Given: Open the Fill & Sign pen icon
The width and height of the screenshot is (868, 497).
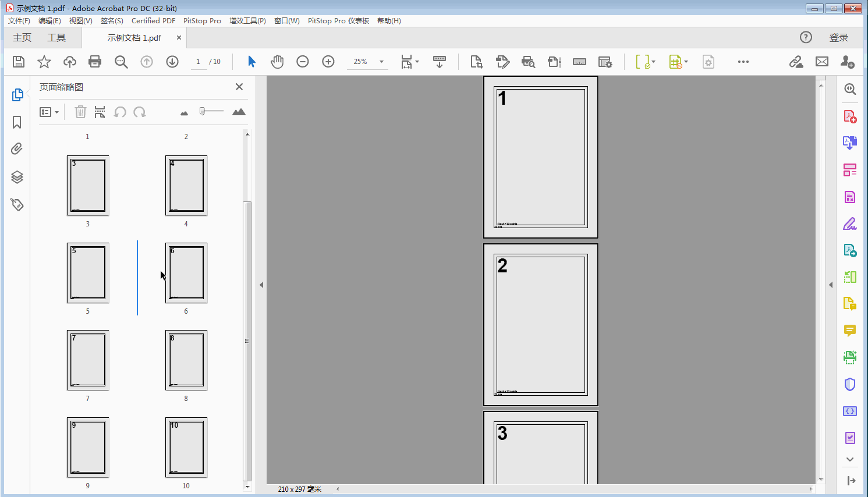Looking at the screenshot, I should point(850,223).
